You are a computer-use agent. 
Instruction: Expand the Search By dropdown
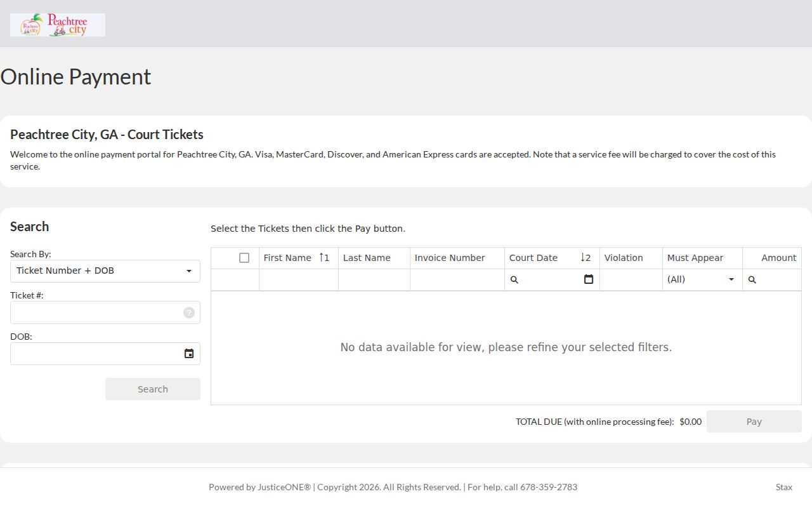(105, 271)
